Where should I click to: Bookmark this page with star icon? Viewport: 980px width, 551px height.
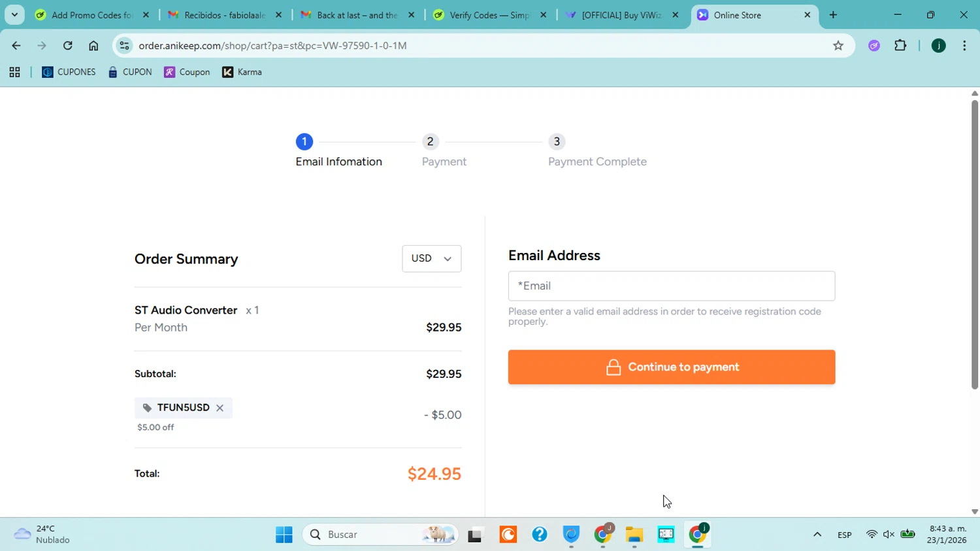point(838,46)
